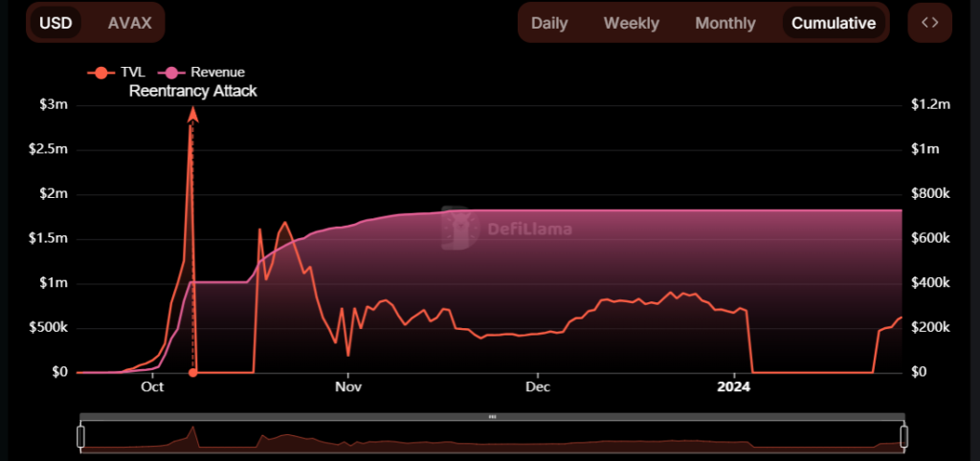Click the Nov x-axis label
Screen dimensions: 980x461
(348, 386)
